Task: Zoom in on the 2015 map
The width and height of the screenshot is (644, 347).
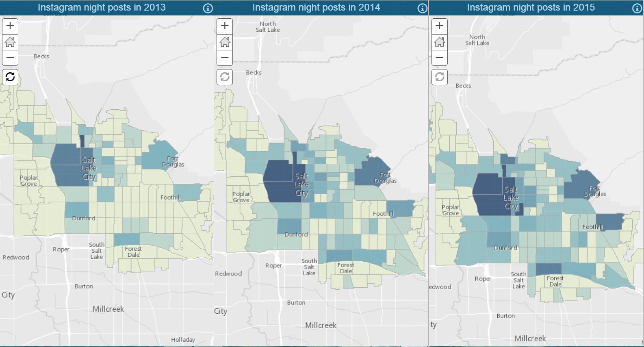Action: (439, 26)
